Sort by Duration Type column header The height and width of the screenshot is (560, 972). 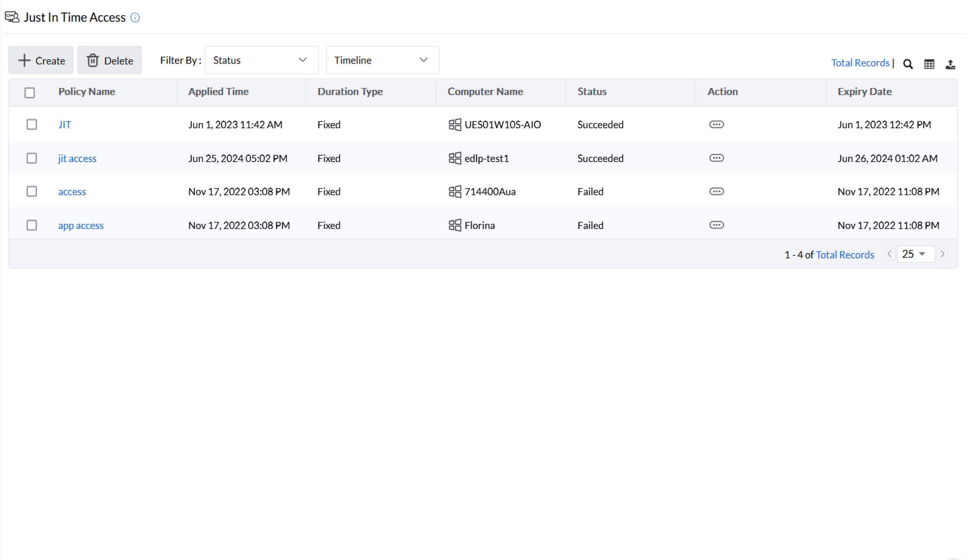(350, 92)
